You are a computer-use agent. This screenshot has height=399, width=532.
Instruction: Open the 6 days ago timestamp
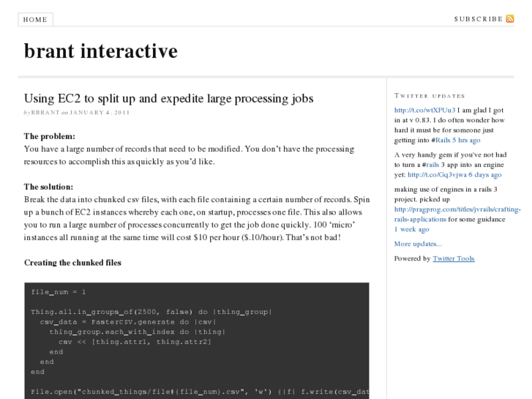tap(486, 175)
